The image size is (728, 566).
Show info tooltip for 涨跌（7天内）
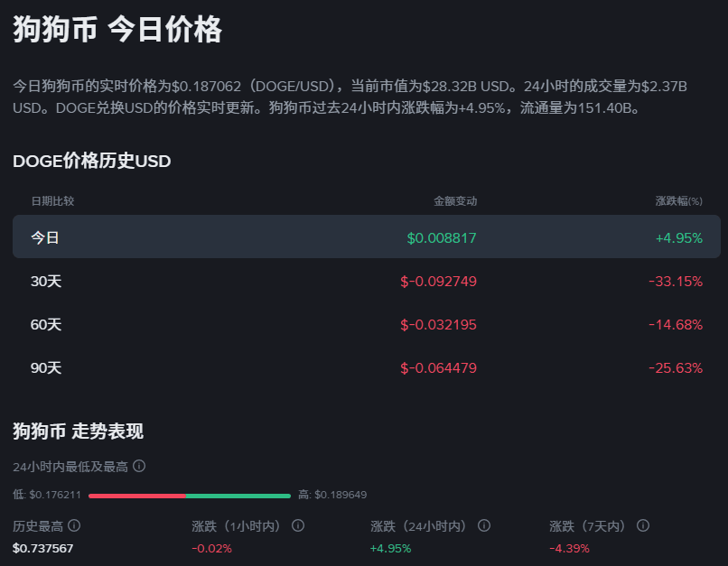coord(643,525)
